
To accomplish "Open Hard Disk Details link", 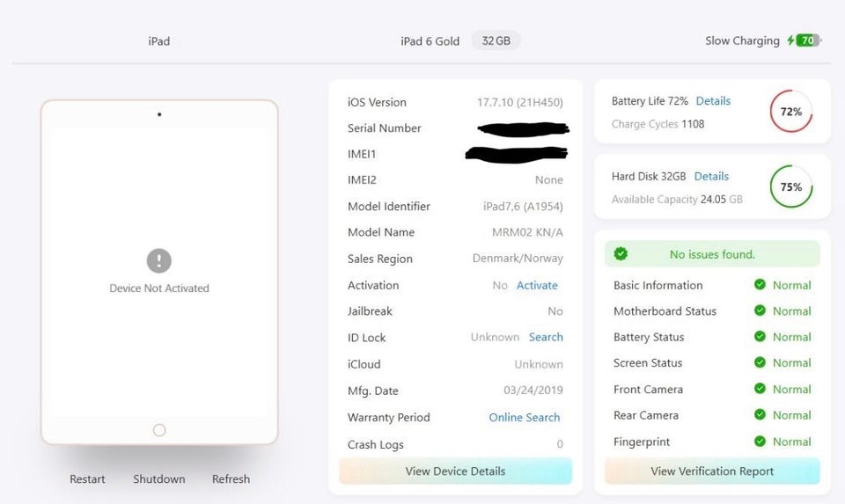I will 711,176.
